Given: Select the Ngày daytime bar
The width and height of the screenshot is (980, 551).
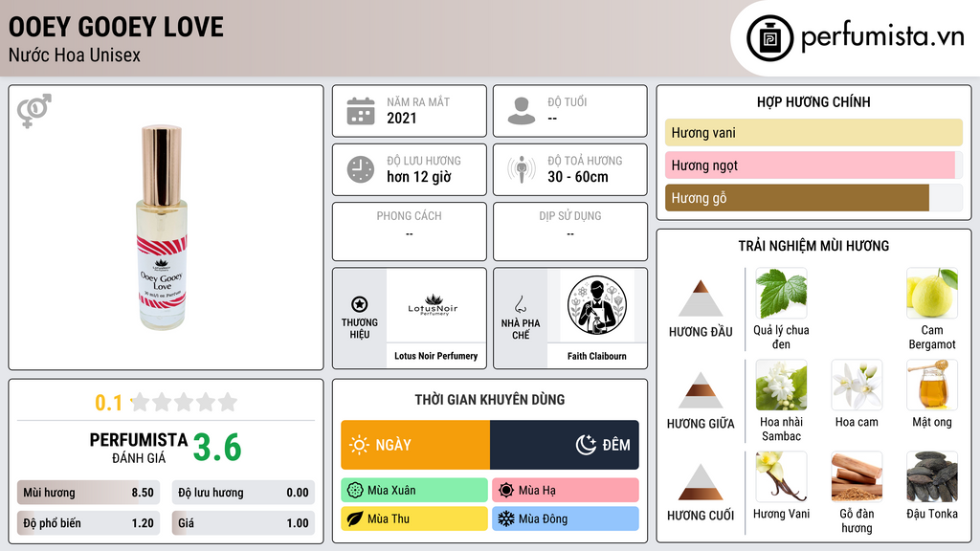Looking at the screenshot, I should [415, 445].
